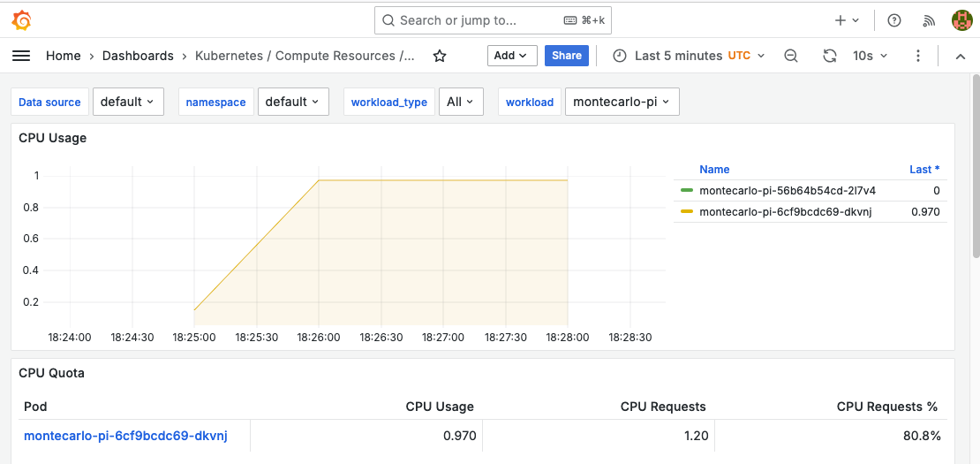Viewport: 980px width, 464px height.
Task: Star the dashboard as favorite
Action: [440, 56]
